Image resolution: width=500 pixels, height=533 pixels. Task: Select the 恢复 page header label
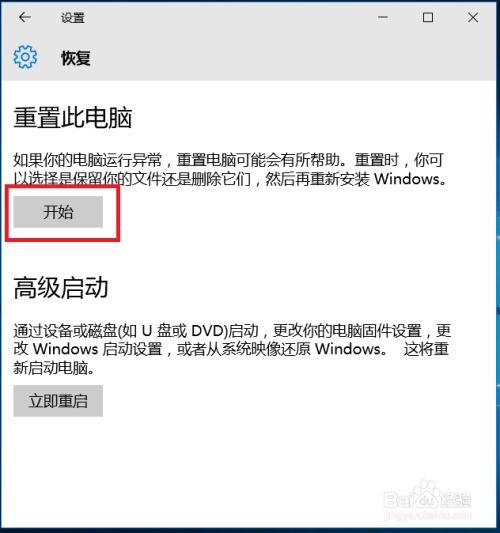(x=75, y=58)
